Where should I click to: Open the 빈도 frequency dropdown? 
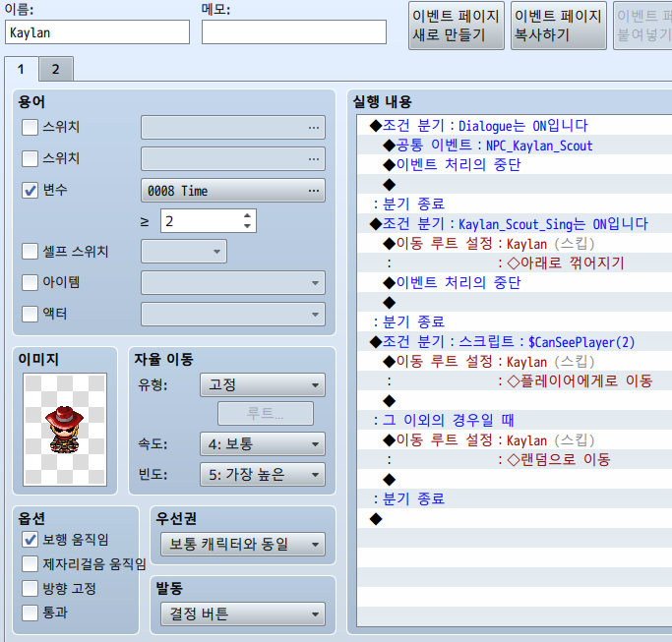(x=263, y=475)
